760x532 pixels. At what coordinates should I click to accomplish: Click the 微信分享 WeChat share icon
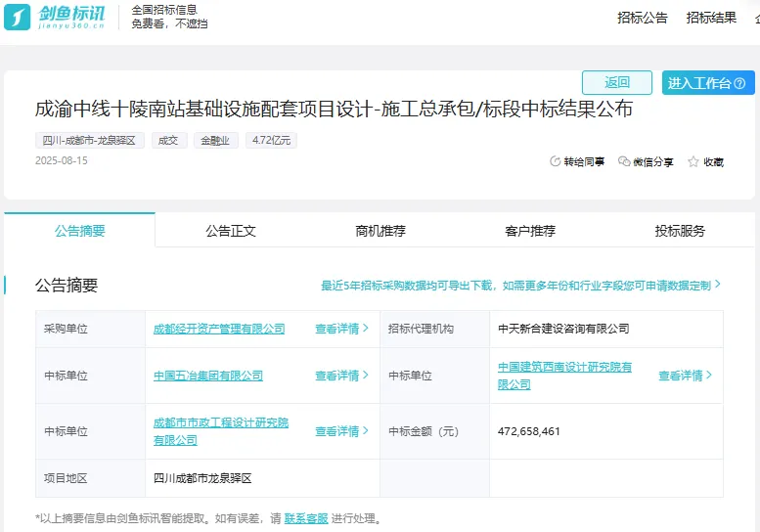[x=624, y=161]
